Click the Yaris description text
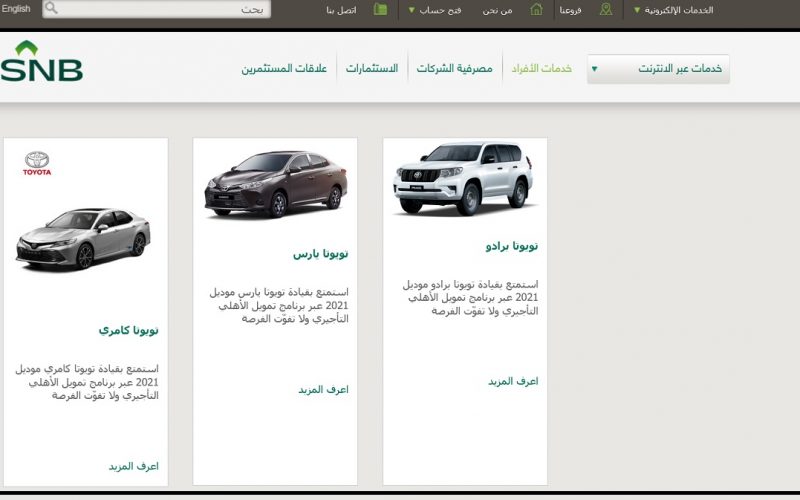The width and height of the screenshot is (800, 500). [x=279, y=306]
